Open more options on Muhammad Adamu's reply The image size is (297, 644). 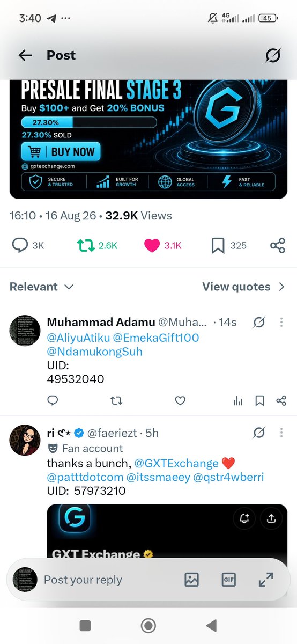click(281, 323)
